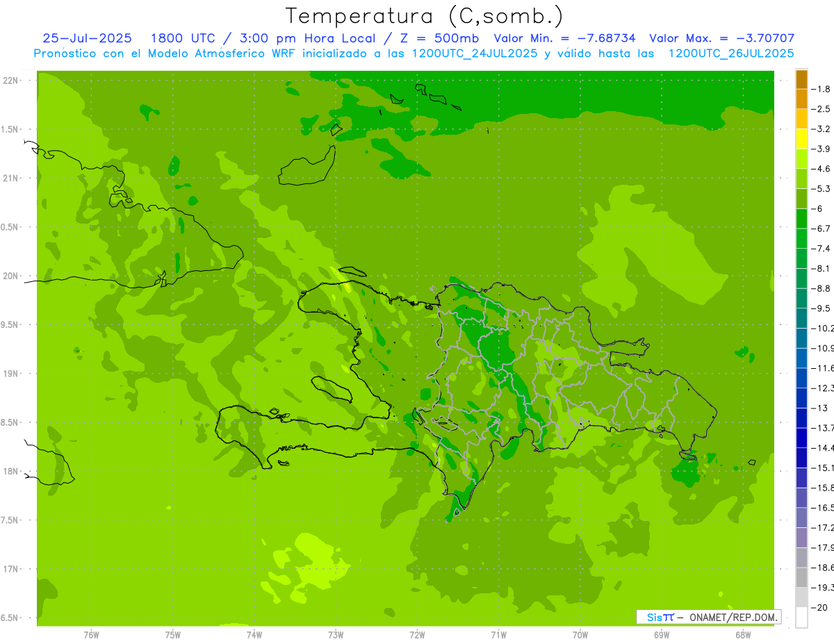834x644 pixels.
Task: Click the blue swatch between -11.6 and -12.3
Action: (801, 378)
